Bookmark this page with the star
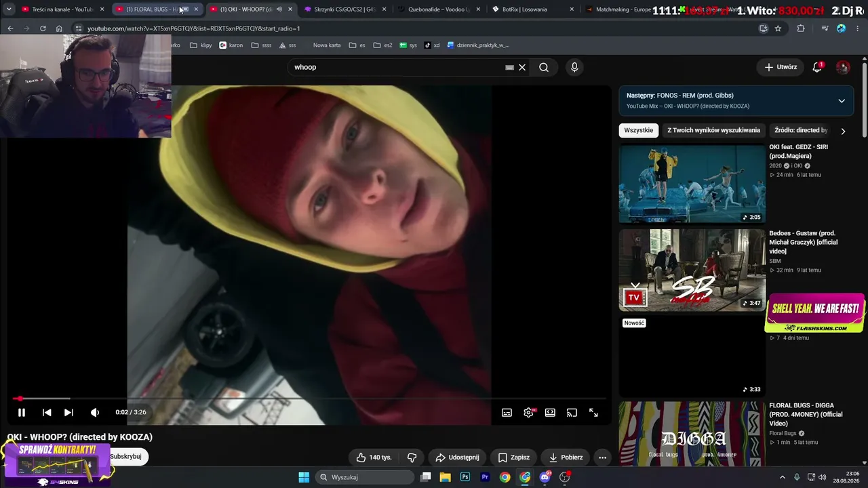868x488 pixels. tap(778, 28)
